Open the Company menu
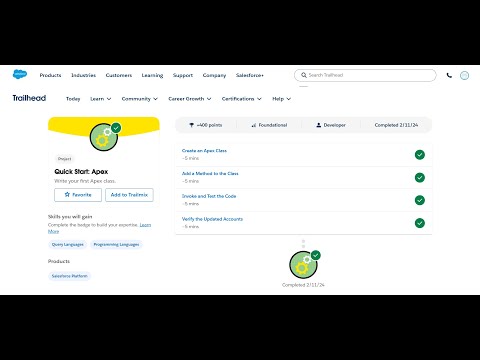The width and height of the screenshot is (480, 360). (214, 75)
